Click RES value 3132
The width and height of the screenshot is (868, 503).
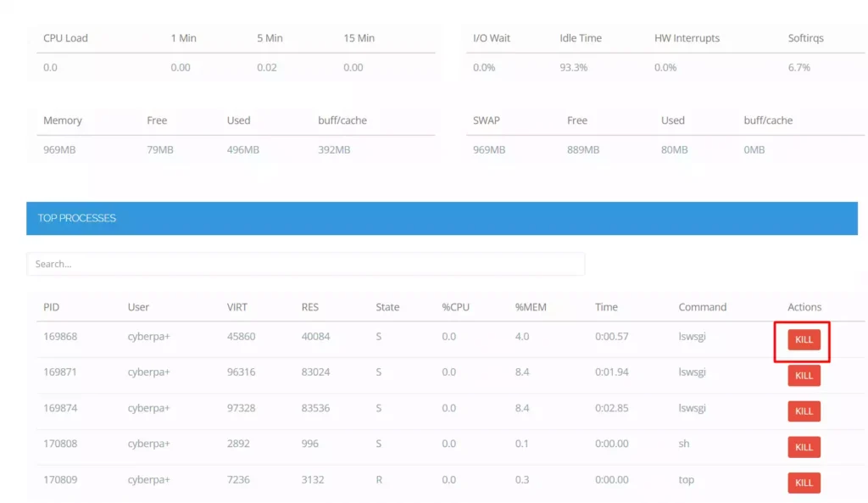pyautogui.click(x=313, y=479)
